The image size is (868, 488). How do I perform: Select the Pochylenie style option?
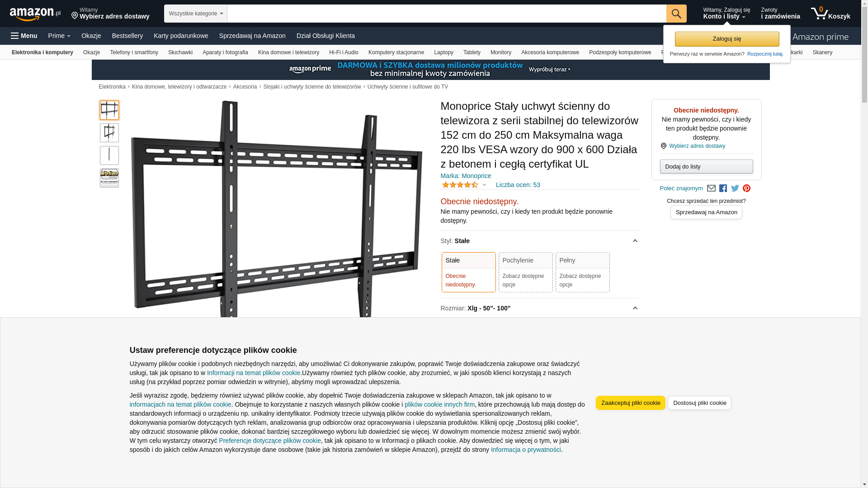(525, 272)
